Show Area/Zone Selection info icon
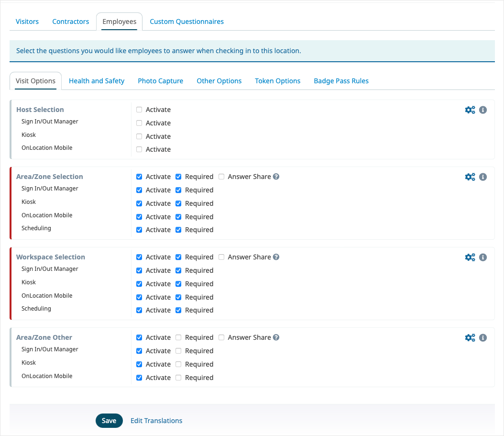Viewport: 504px width, 436px height. tap(483, 177)
